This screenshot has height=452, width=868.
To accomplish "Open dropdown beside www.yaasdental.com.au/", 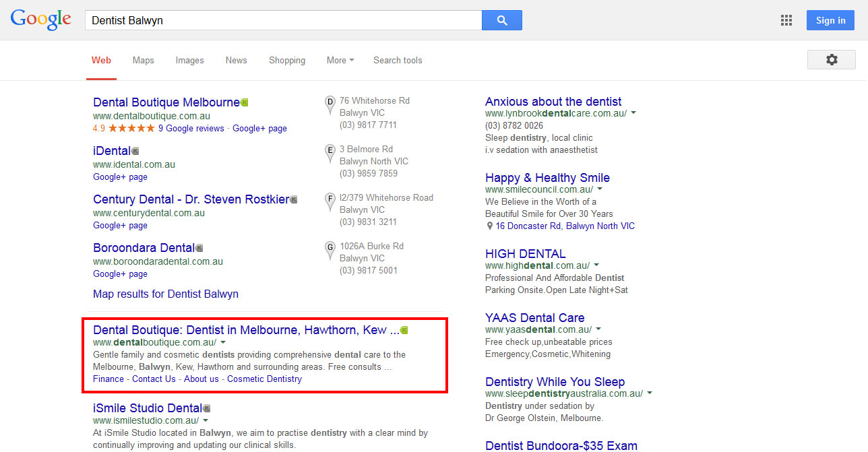I will point(598,329).
